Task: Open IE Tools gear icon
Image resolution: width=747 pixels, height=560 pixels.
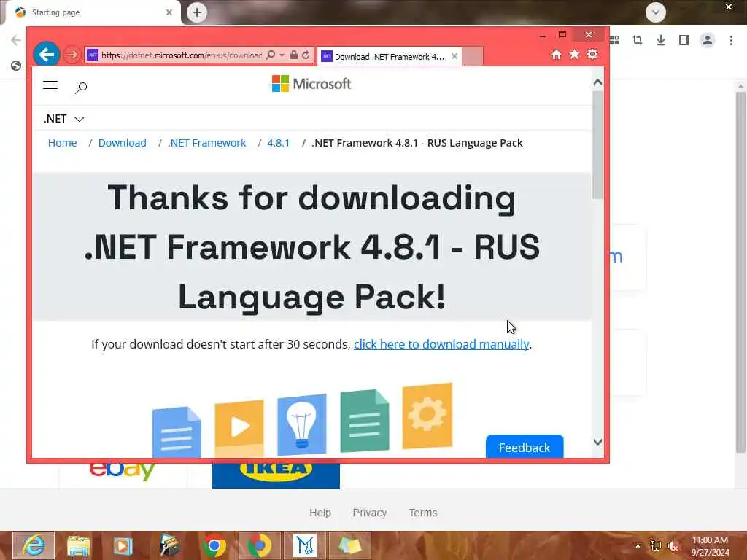Action: [592, 54]
